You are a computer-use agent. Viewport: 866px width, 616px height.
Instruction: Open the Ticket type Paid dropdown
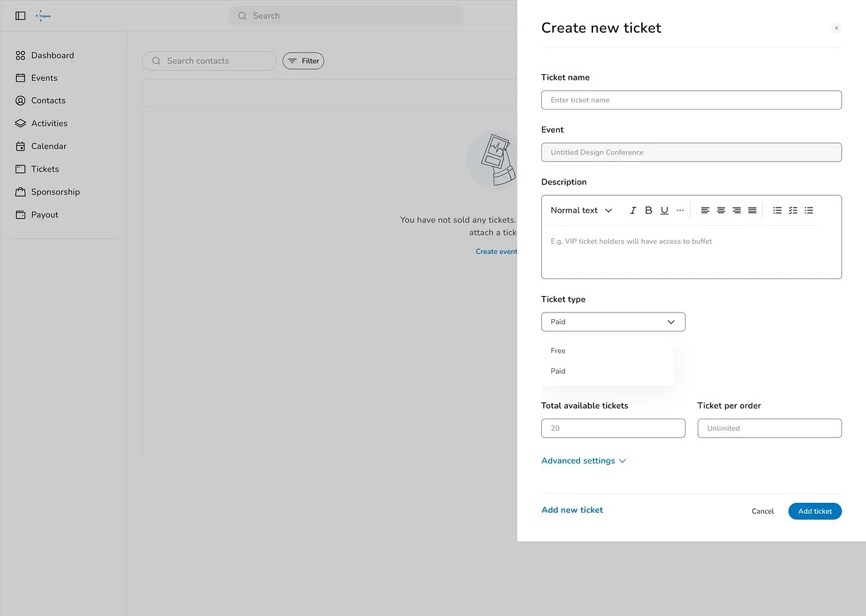pyautogui.click(x=613, y=322)
